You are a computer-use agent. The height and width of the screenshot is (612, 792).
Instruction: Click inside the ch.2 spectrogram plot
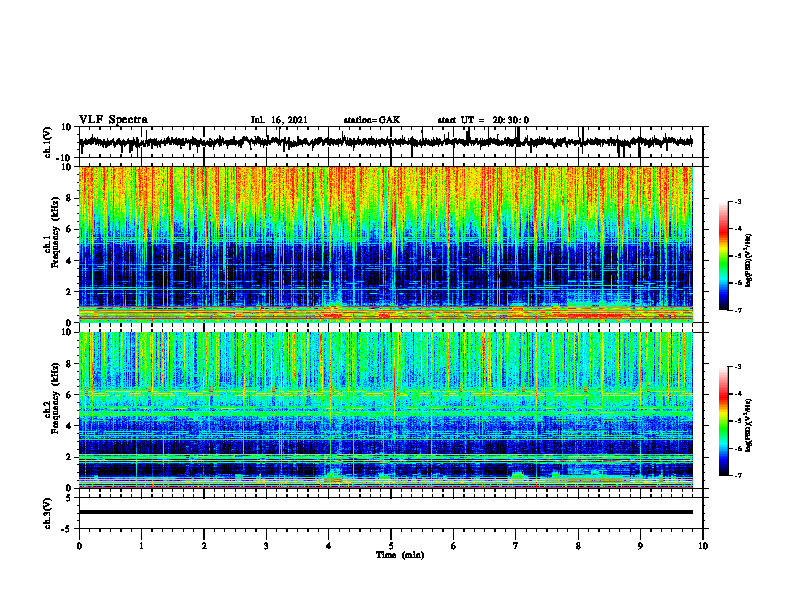coord(386,410)
